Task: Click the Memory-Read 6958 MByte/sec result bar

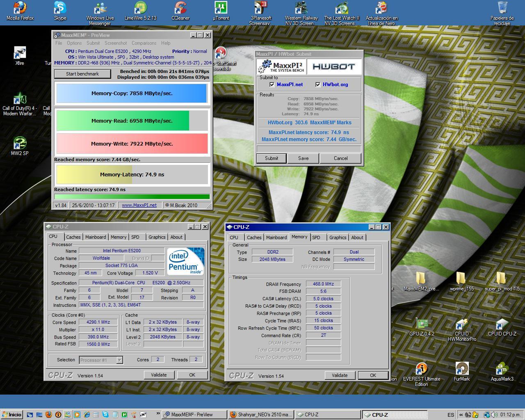Action: 132,121
